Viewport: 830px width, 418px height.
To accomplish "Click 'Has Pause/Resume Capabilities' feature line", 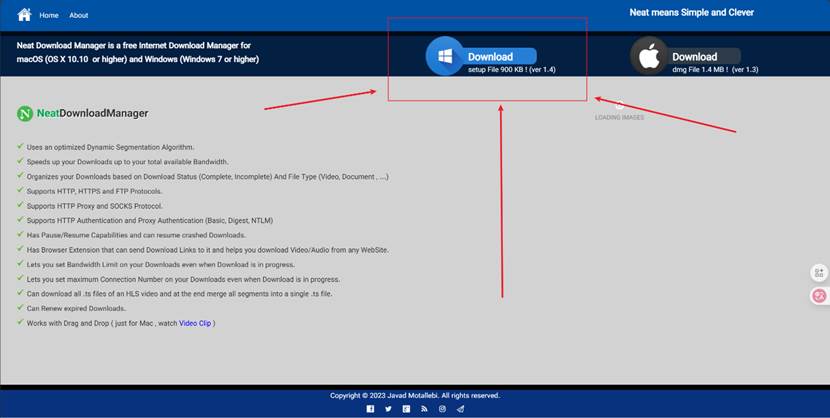I will coord(136,235).
